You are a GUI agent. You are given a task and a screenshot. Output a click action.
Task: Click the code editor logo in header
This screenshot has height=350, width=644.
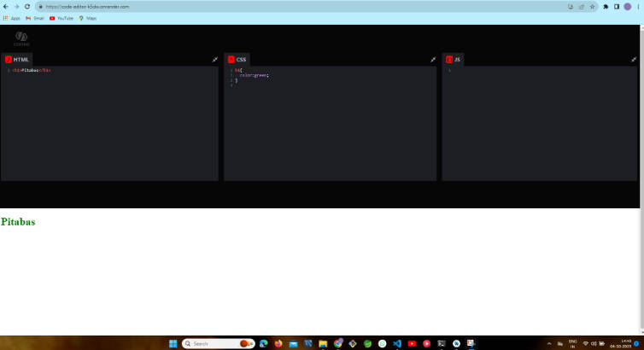tap(21, 38)
